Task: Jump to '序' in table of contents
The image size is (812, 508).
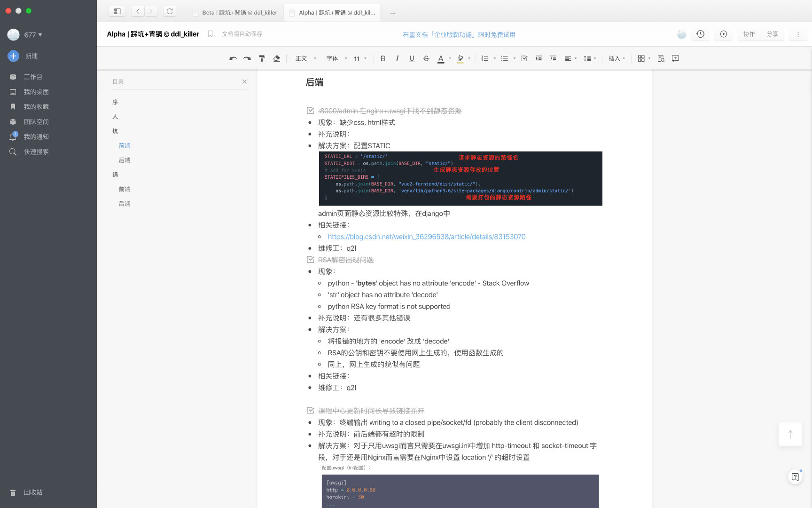Action: point(115,102)
